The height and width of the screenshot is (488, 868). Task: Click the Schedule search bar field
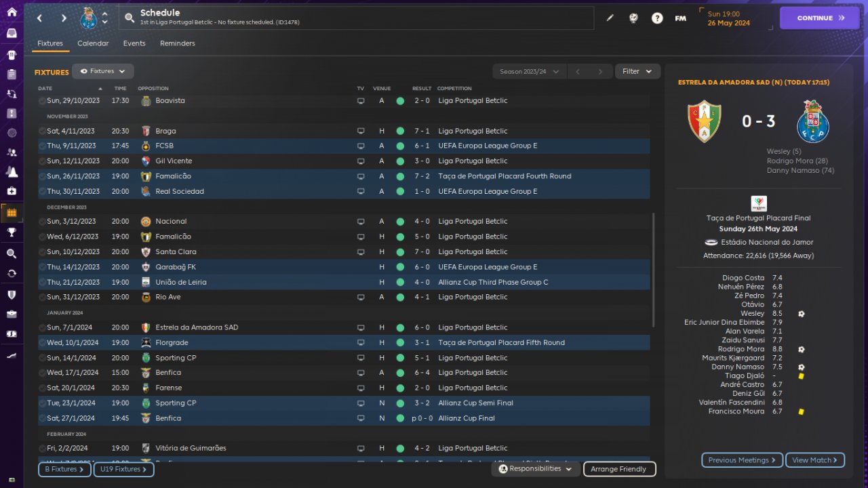(356, 18)
